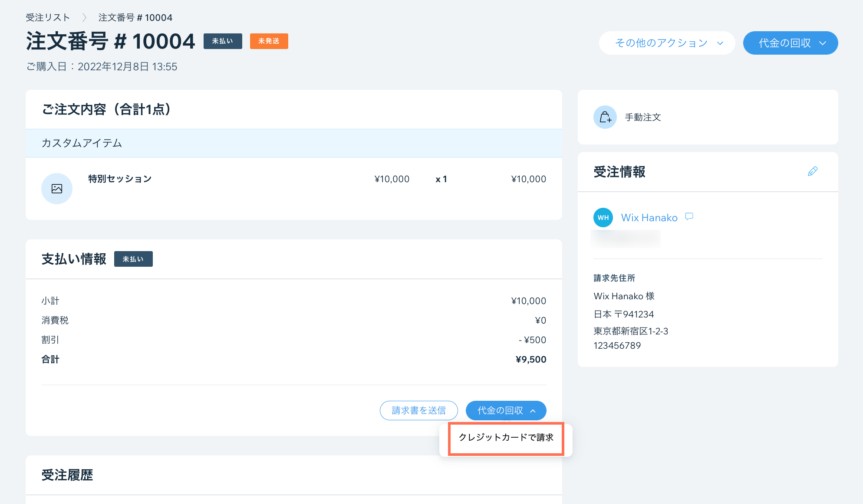
Task: Click the quantity x 1
Action: [x=441, y=179]
